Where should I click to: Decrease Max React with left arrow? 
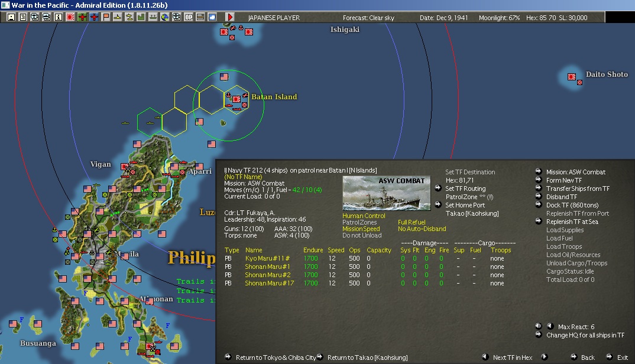[549, 326]
